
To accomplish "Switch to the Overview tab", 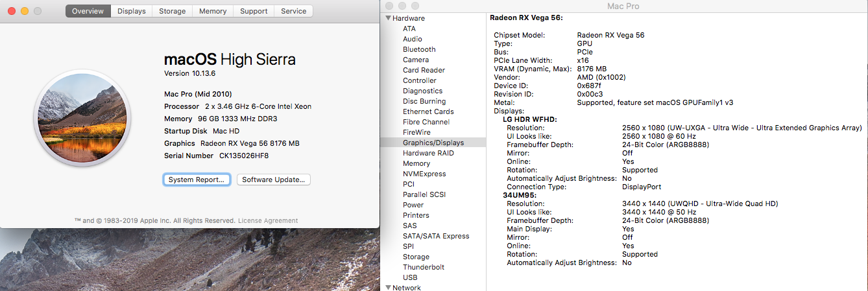I will 88,11.
